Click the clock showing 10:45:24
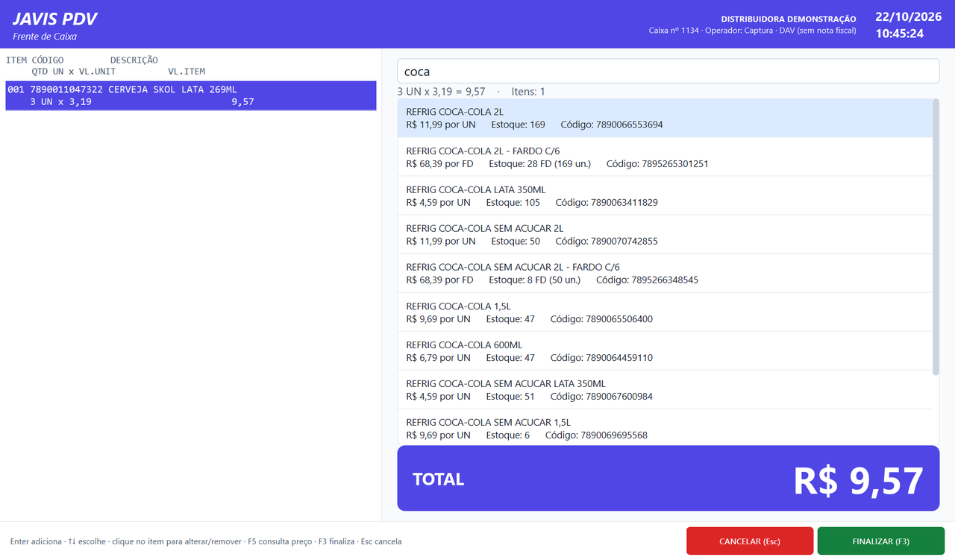 (899, 34)
